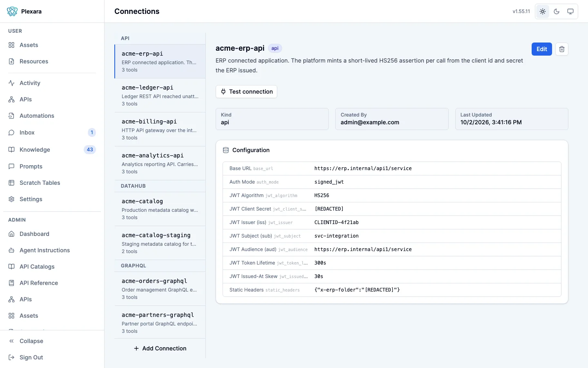Select the acme-billing-api connection
This screenshot has width=588, height=368.
tap(160, 129)
